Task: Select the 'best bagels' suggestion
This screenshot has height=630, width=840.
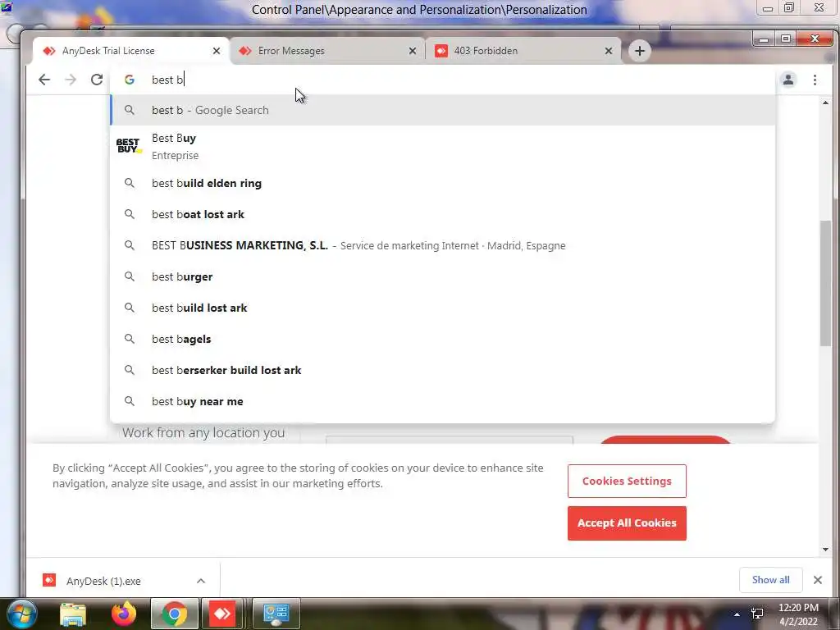Action: pyautogui.click(x=442, y=339)
